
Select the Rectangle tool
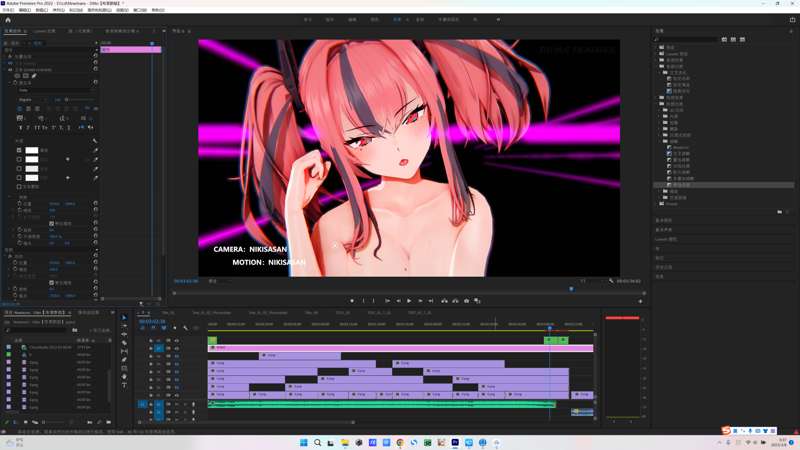124,368
